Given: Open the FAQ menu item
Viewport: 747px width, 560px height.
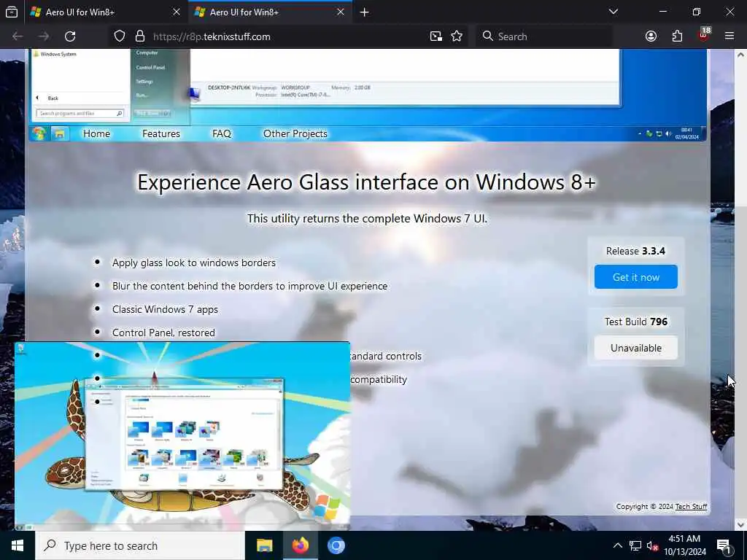Looking at the screenshot, I should (222, 134).
